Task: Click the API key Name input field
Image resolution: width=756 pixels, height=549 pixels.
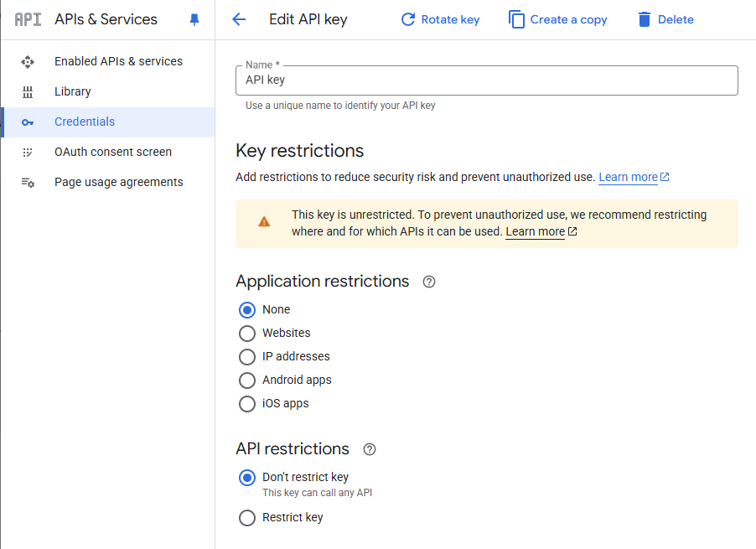Action: pyautogui.click(x=486, y=80)
